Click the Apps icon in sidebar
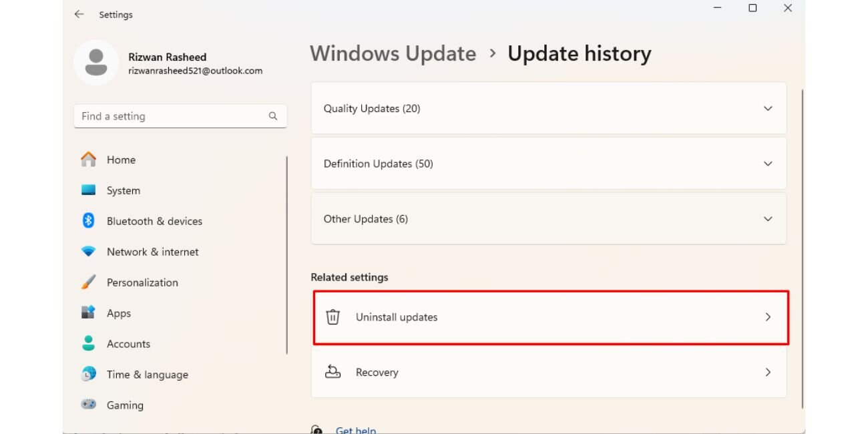Image resolution: width=868 pixels, height=434 pixels. (x=88, y=313)
